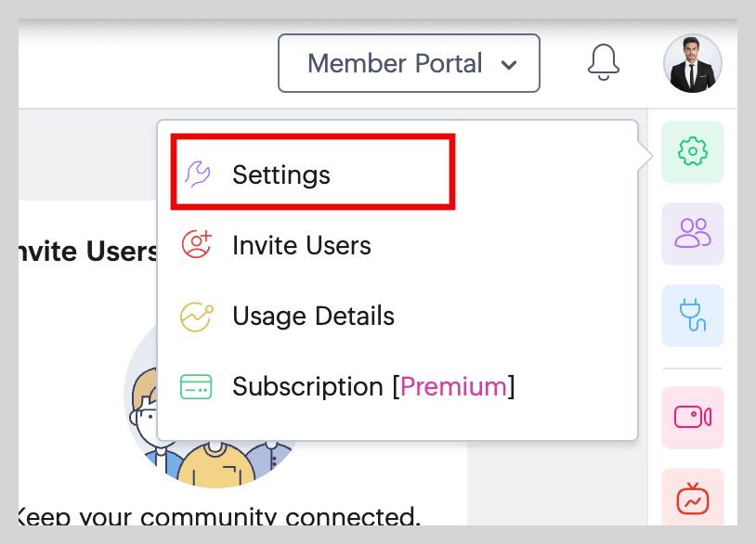Viewport: 756px width, 544px height.
Task: Click the profile avatar photo
Action: (692, 63)
